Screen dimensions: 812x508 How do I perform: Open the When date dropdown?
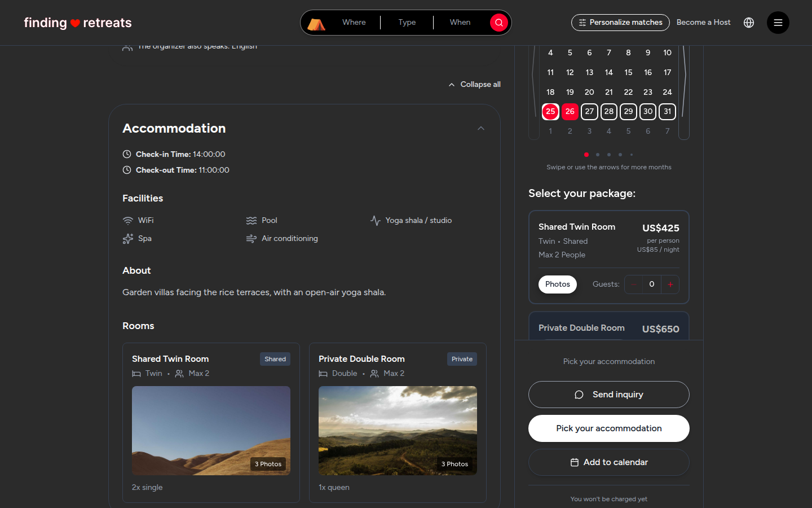pyautogui.click(x=460, y=23)
